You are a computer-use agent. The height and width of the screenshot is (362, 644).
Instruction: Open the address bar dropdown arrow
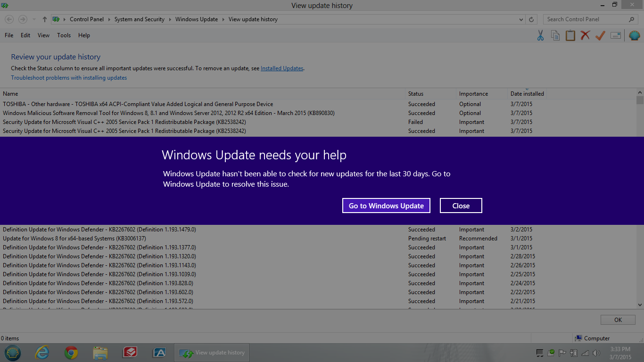(520, 19)
